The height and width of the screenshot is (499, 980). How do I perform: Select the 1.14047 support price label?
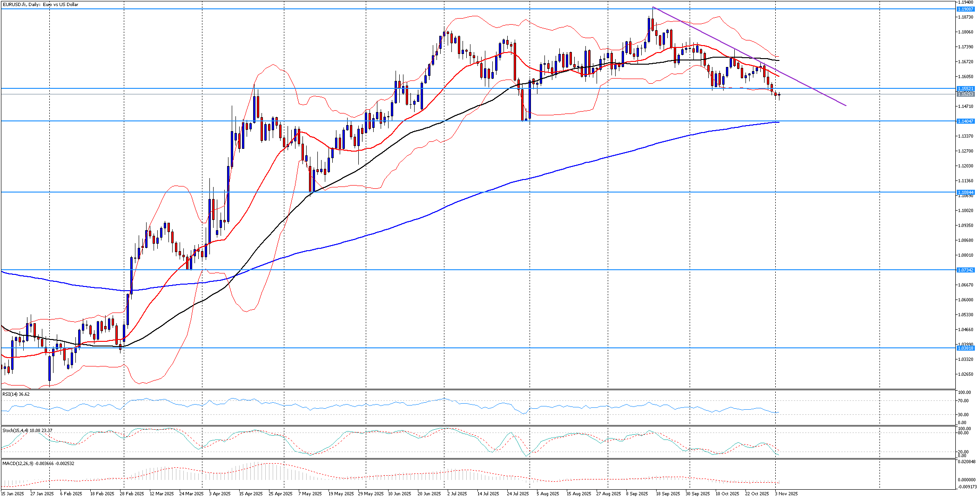[x=965, y=121]
